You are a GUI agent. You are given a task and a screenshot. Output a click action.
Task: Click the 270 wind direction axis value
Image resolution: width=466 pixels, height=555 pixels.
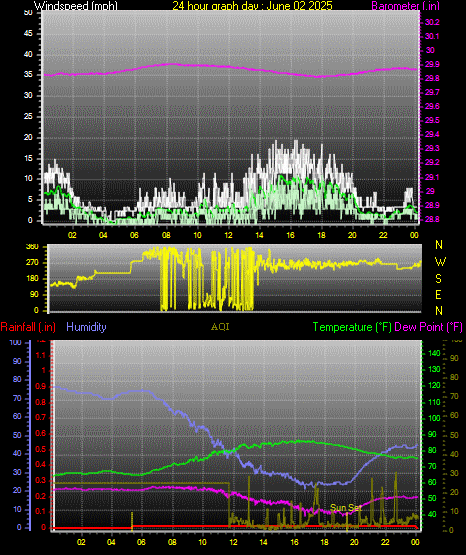tap(33, 263)
